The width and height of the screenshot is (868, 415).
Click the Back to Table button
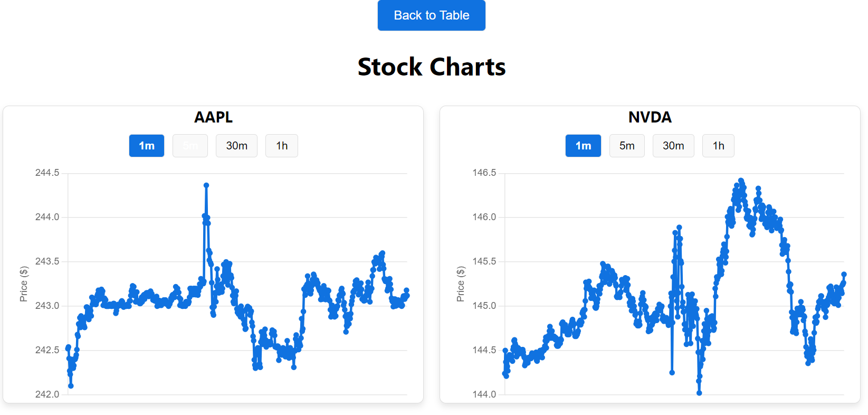[x=431, y=15]
